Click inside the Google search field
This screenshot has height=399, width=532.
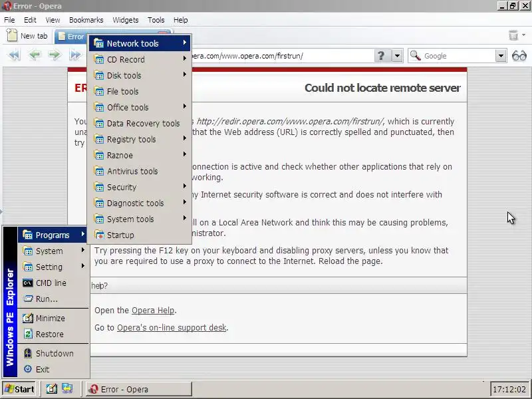[458, 56]
